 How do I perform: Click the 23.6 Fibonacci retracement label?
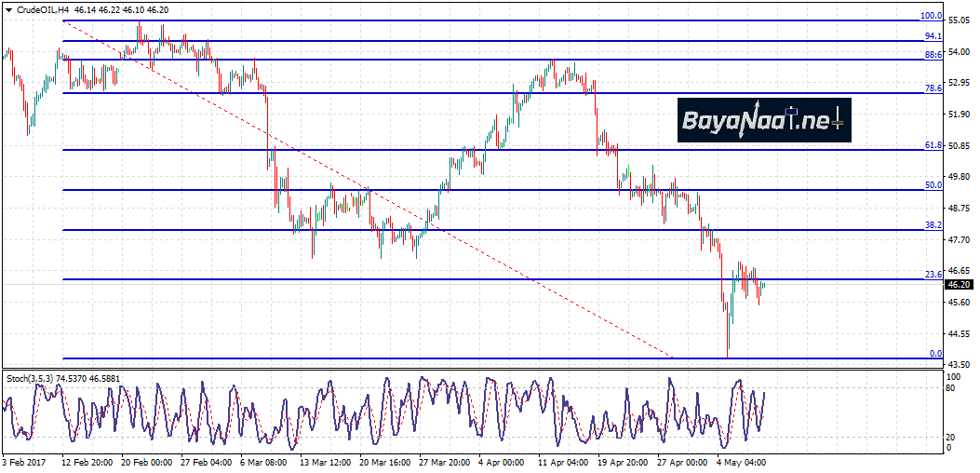point(933,275)
